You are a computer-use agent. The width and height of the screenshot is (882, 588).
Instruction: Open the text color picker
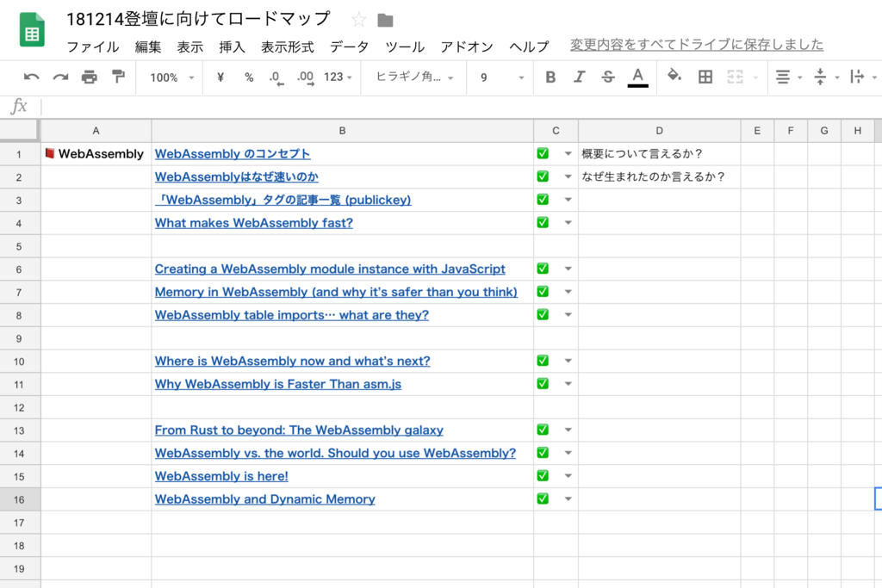pyautogui.click(x=637, y=77)
